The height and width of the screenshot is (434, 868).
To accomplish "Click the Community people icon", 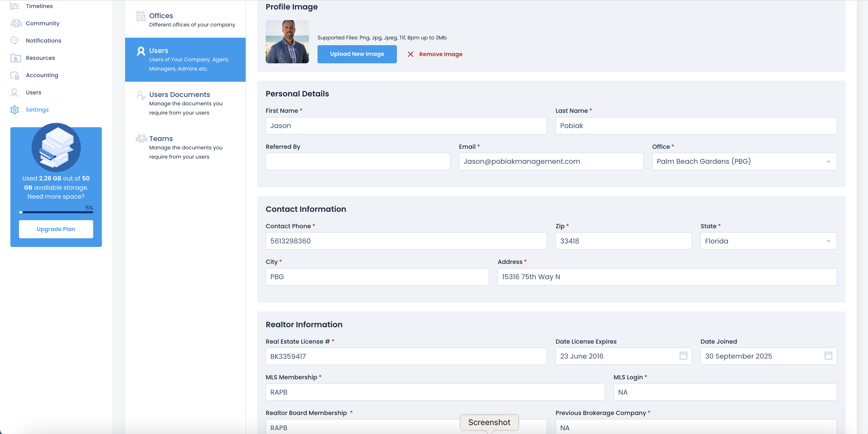I will [x=16, y=23].
